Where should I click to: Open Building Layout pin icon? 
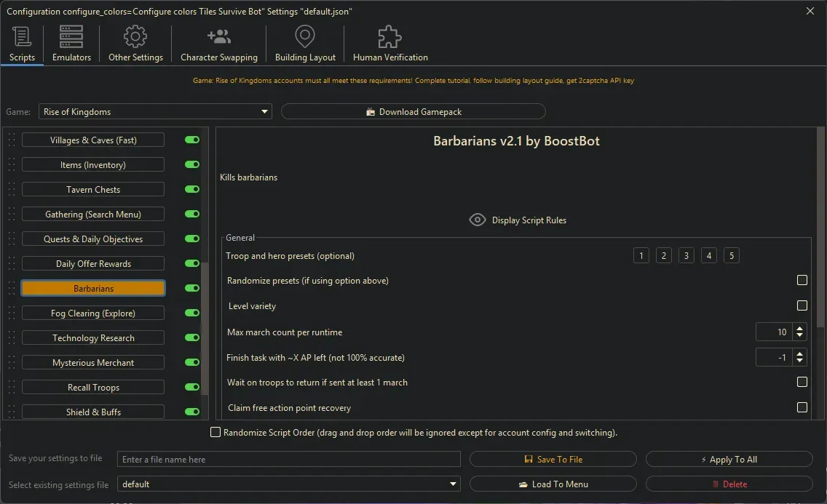tap(305, 37)
